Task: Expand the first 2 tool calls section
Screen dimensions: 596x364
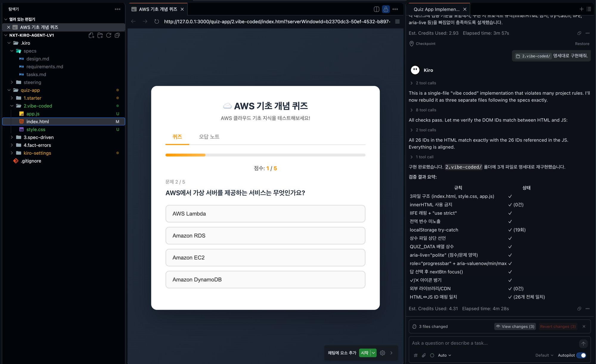Action: (423, 83)
